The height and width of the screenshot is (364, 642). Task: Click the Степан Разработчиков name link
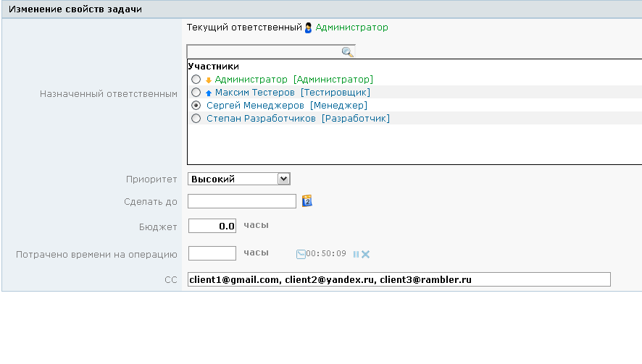tap(262, 119)
